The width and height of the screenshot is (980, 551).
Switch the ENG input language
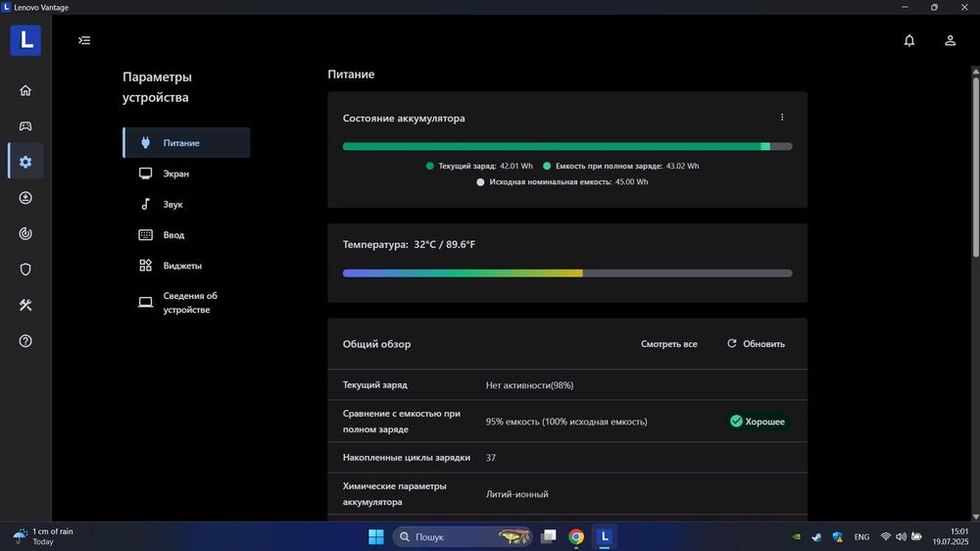coord(861,536)
